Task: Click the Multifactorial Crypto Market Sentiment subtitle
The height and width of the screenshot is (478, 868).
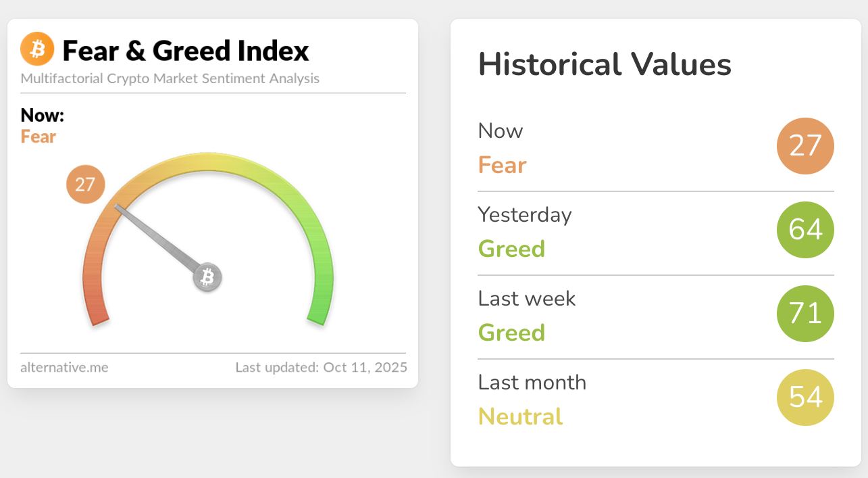Action: 170,78
